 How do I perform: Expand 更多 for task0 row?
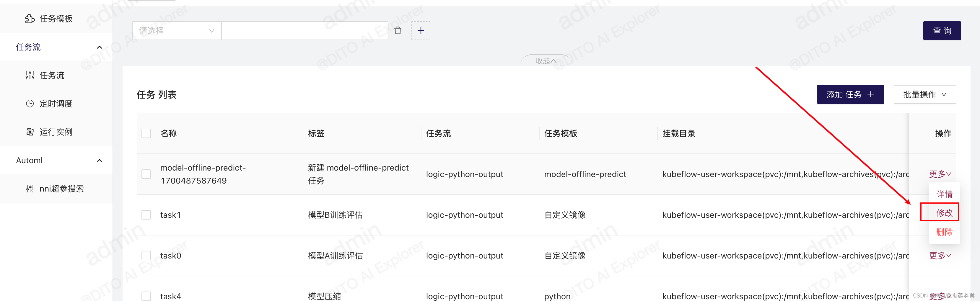pos(940,255)
